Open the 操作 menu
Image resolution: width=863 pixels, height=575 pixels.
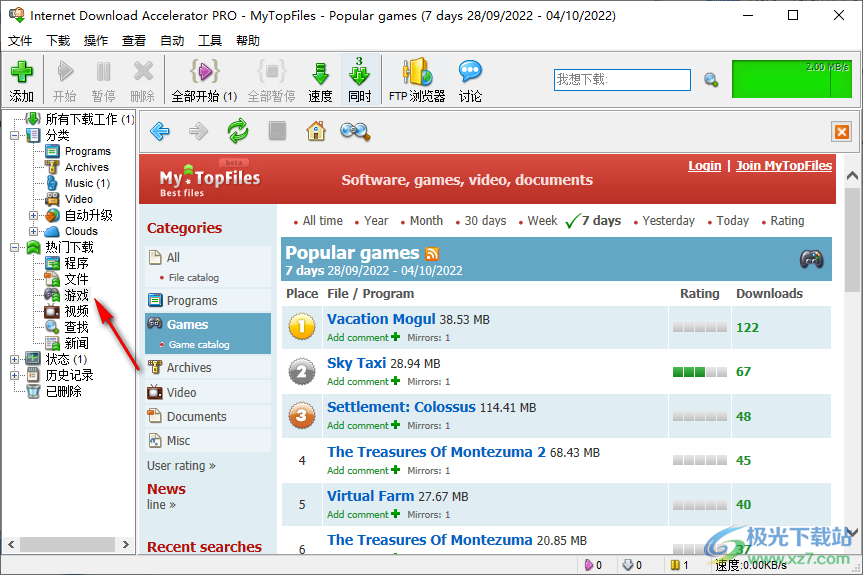click(x=96, y=41)
